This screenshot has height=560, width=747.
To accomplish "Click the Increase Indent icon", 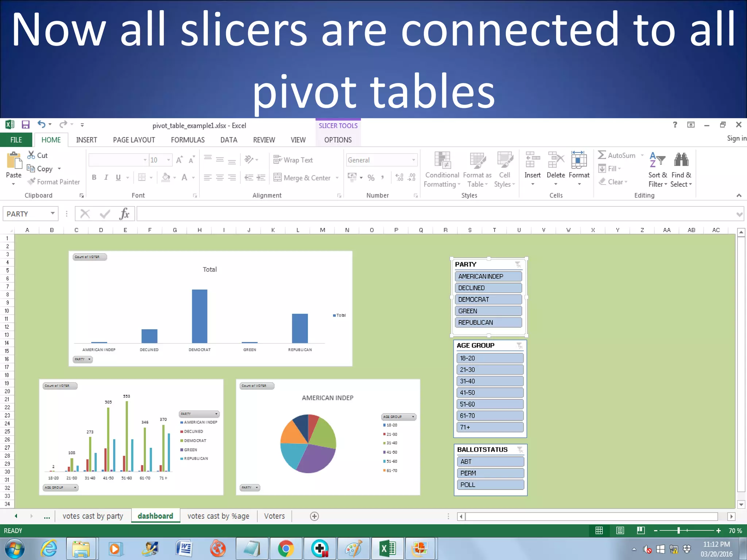I will [x=261, y=178].
